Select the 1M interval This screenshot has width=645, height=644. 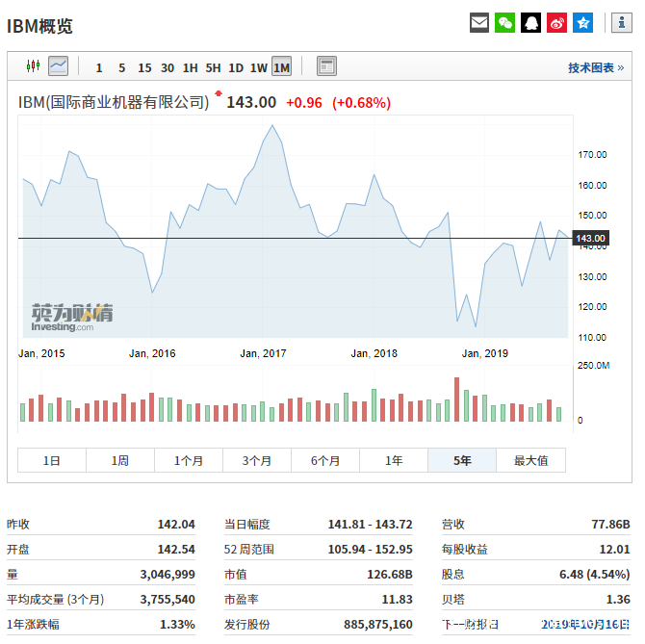[x=281, y=66]
